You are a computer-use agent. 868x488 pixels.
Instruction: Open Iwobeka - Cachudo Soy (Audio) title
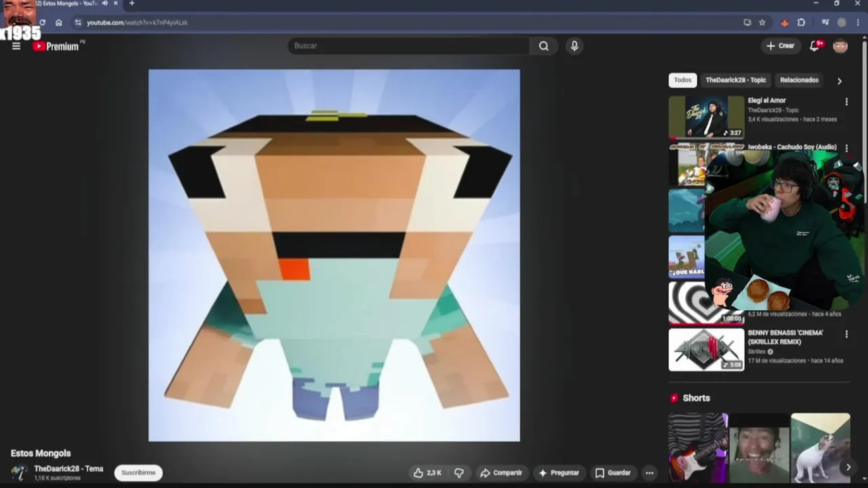coord(792,147)
